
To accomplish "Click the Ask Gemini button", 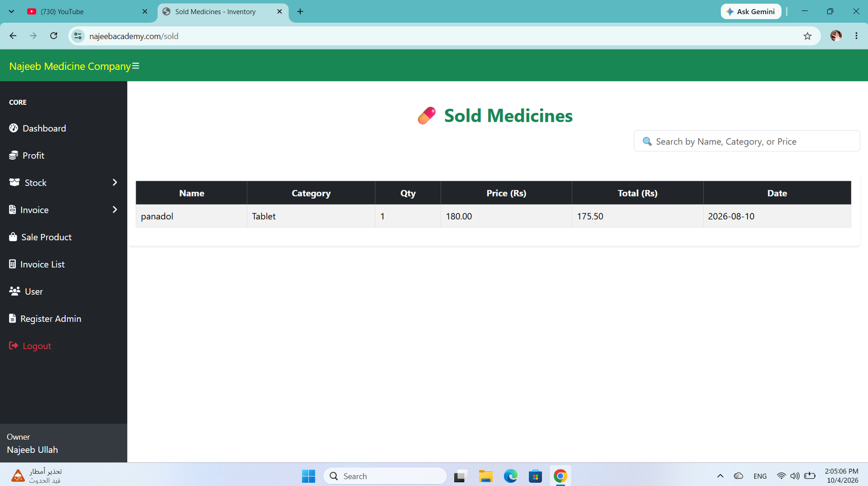I will coord(751,11).
